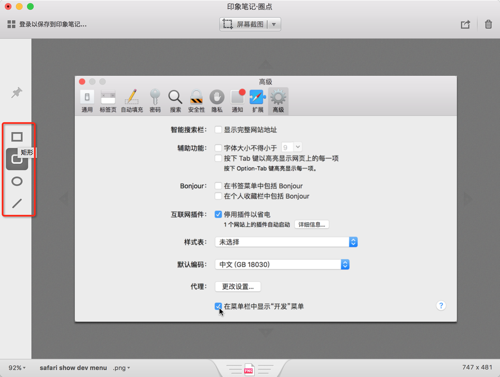Select the rounded rectangle shape tool
The width and height of the screenshot is (500, 377).
tap(17, 159)
